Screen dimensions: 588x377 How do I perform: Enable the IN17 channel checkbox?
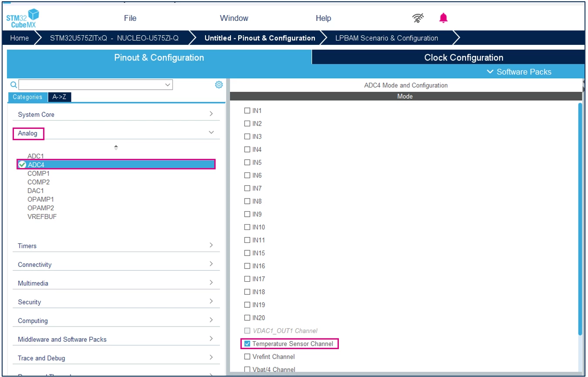(x=247, y=279)
